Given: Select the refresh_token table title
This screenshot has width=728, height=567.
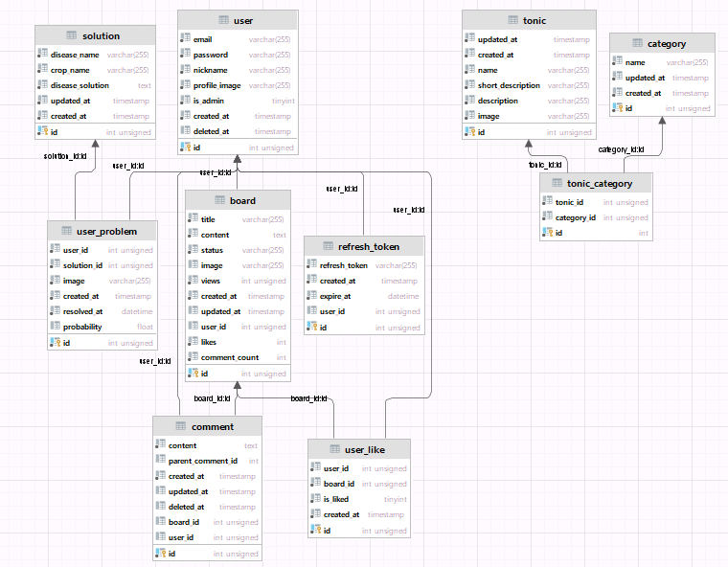Looking at the screenshot, I should pos(369,246).
